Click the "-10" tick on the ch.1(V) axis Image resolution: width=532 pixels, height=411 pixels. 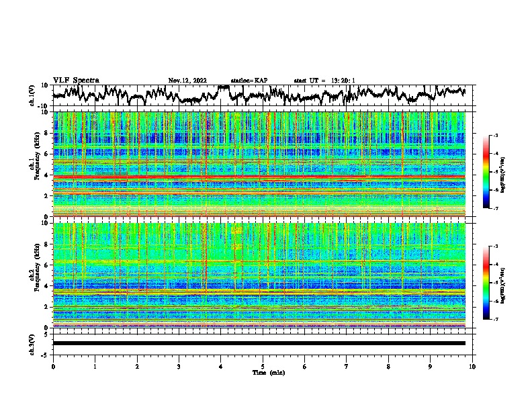44,106
